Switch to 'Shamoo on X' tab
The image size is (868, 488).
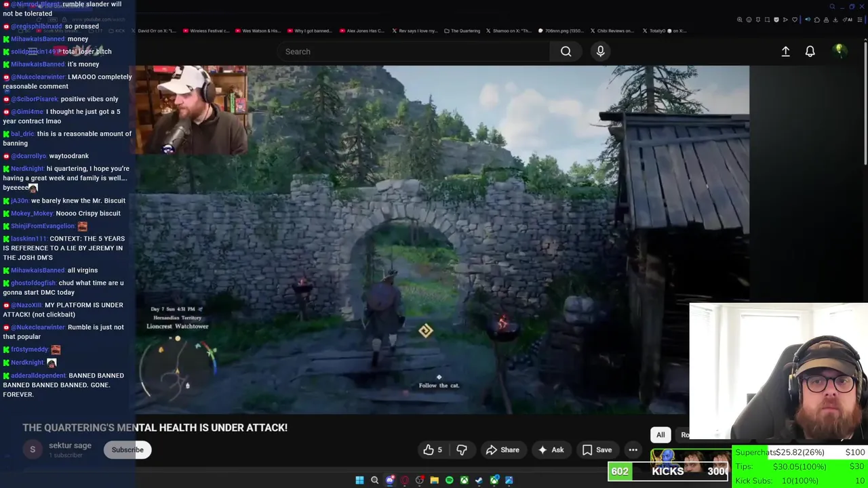click(509, 30)
